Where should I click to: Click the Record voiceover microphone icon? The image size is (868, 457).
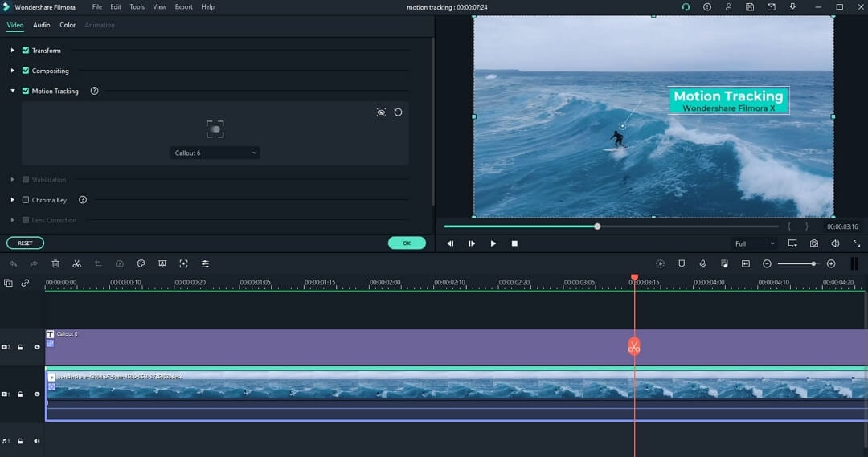pyautogui.click(x=703, y=264)
